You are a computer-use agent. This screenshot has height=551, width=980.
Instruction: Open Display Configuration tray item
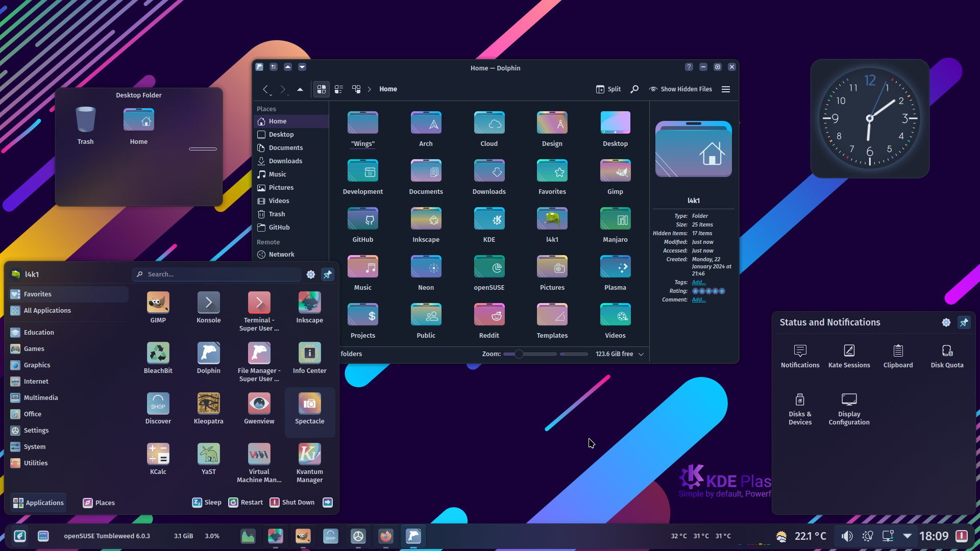pyautogui.click(x=849, y=409)
